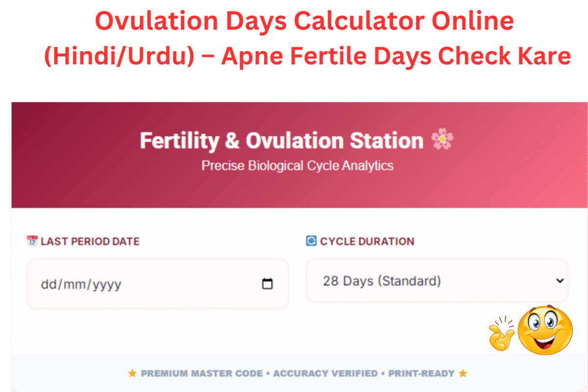Open the date picker calendar inside the input
588x392 pixels.
267,283
